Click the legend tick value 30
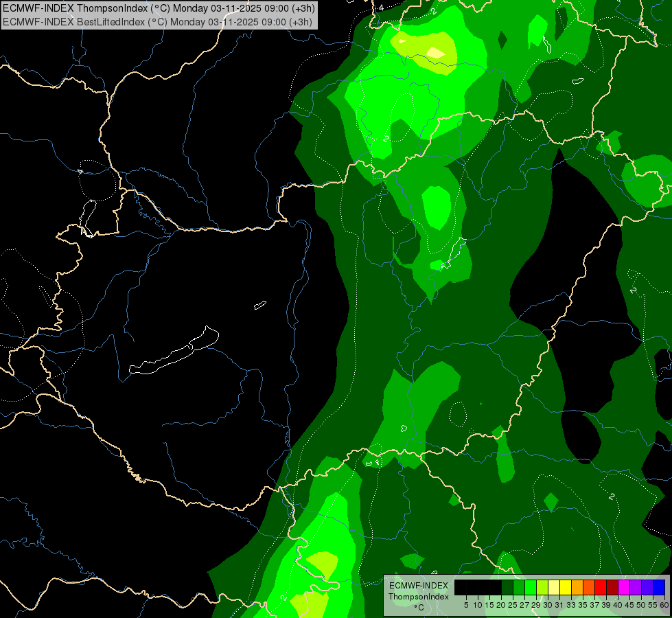672x618 pixels. coord(548,605)
